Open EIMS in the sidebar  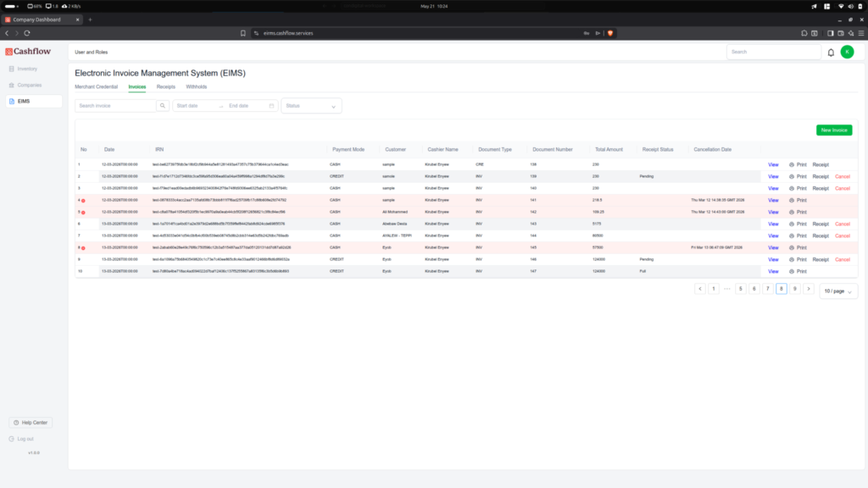tap(34, 102)
